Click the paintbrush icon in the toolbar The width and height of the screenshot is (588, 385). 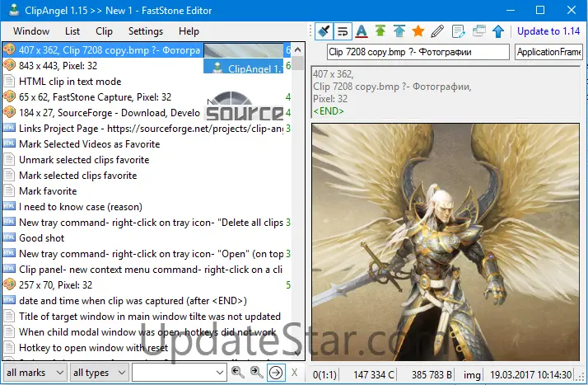coord(324,31)
